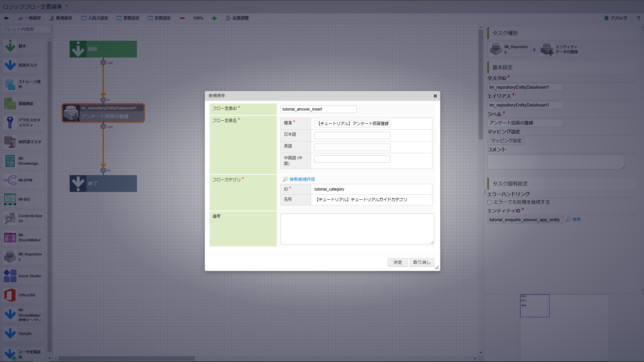This screenshot has width=644, height=362.
Task: Click the green zoom-in plus icon
Action: [214, 18]
